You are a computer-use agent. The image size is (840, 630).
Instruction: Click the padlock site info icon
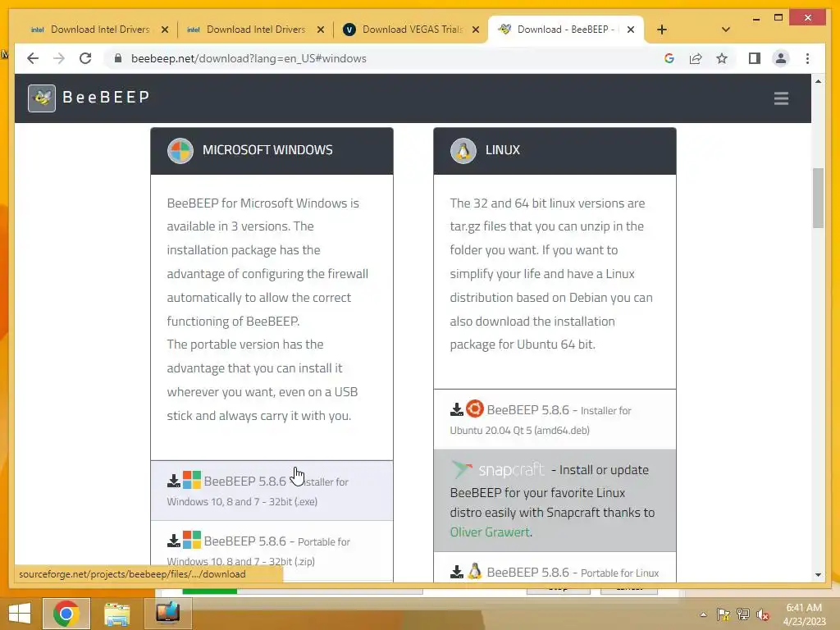coord(118,58)
